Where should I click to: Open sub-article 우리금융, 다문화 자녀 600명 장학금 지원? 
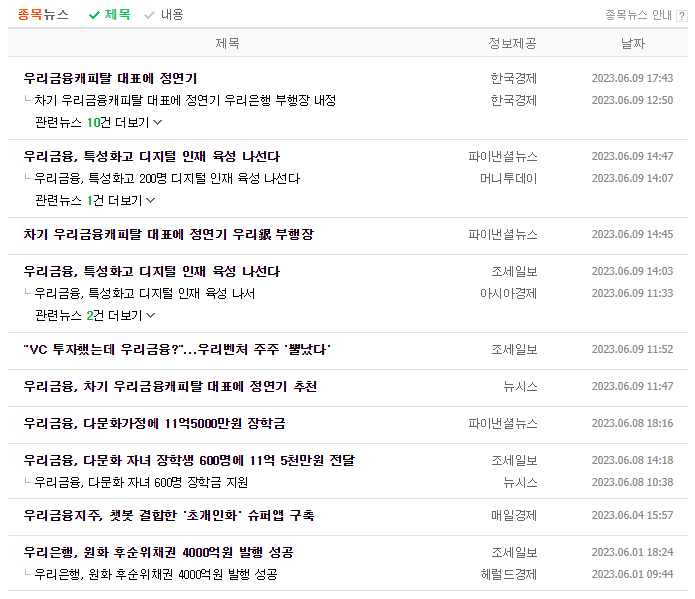tap(141, 482)
